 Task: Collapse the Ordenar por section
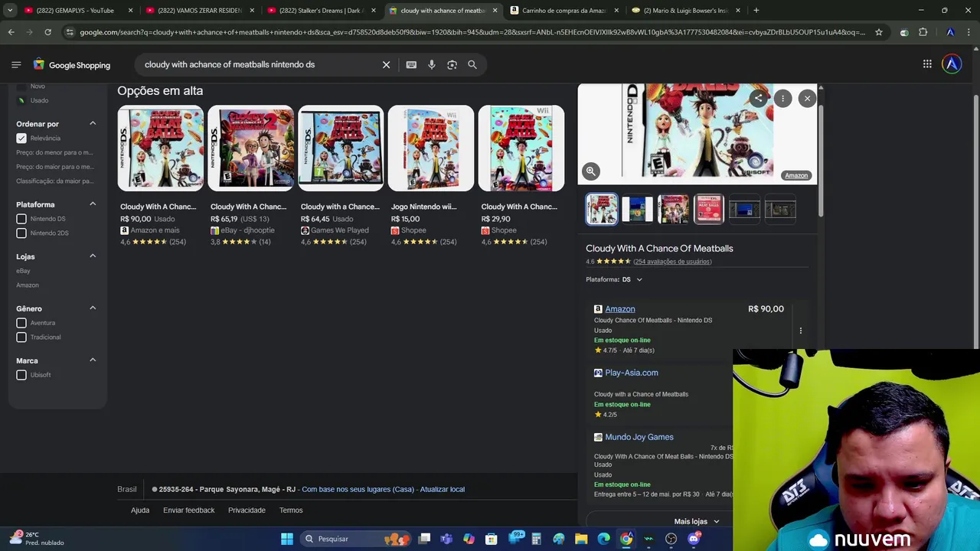(93, 123)
